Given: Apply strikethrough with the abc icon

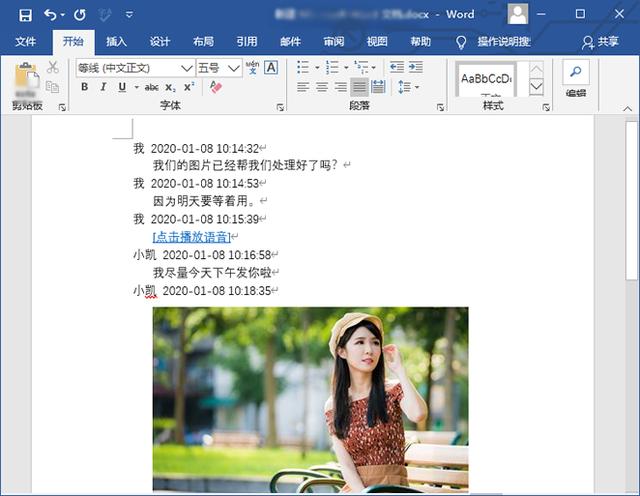Looking at the screenshot, I should tap(152, 88).
